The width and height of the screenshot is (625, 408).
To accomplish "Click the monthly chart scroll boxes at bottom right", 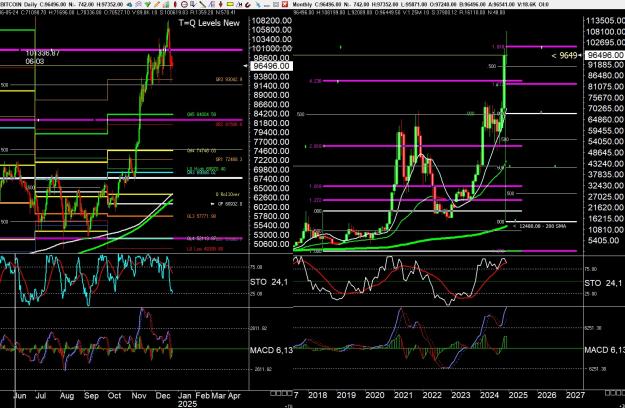I will 615,393.
